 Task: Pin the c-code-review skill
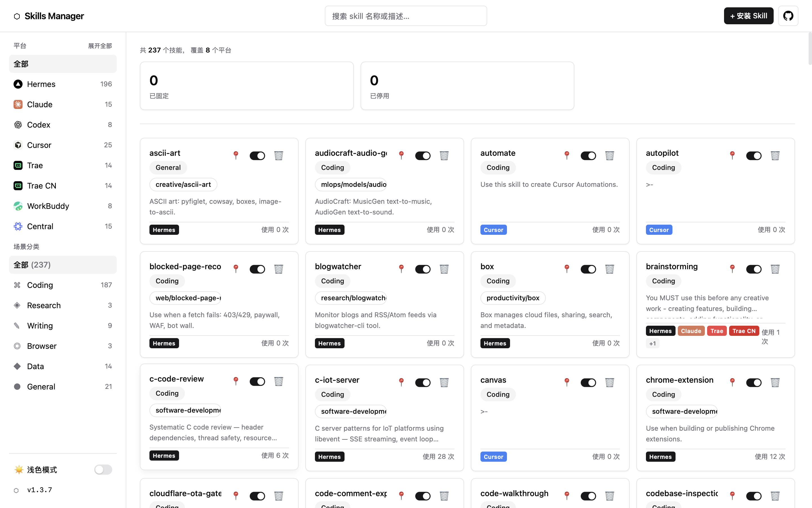coord(236,381)
